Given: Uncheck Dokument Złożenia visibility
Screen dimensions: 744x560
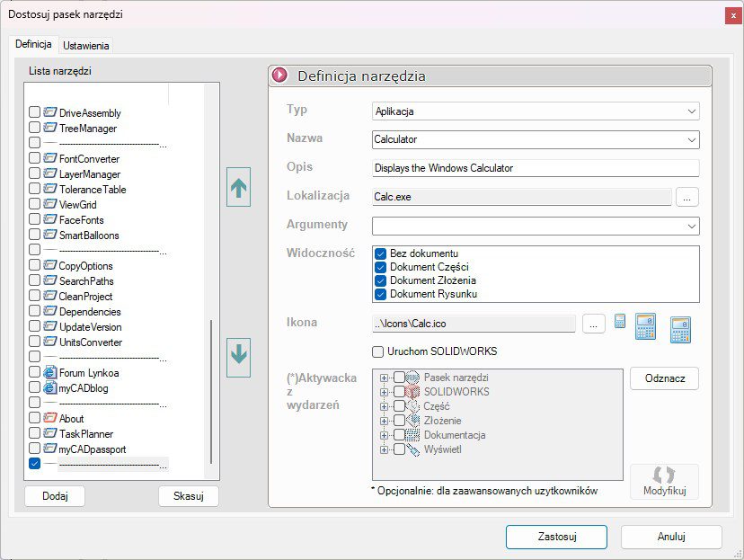Looking at the screenshot, I should point(380,280).
